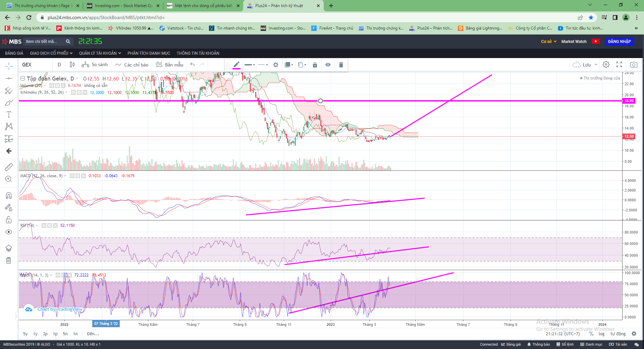Open the visual order dropdown
644x349 pixels.
(x=289, y=65)
